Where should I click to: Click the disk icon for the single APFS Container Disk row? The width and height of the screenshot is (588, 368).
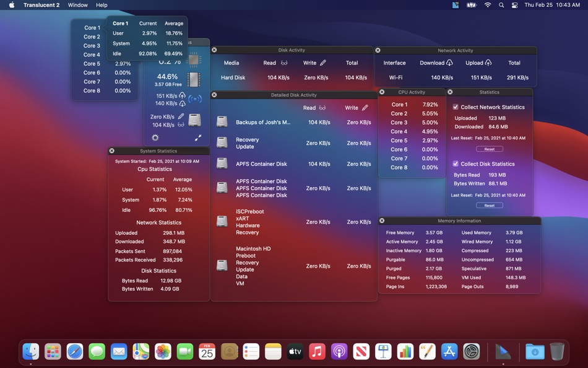coord(222,164)
